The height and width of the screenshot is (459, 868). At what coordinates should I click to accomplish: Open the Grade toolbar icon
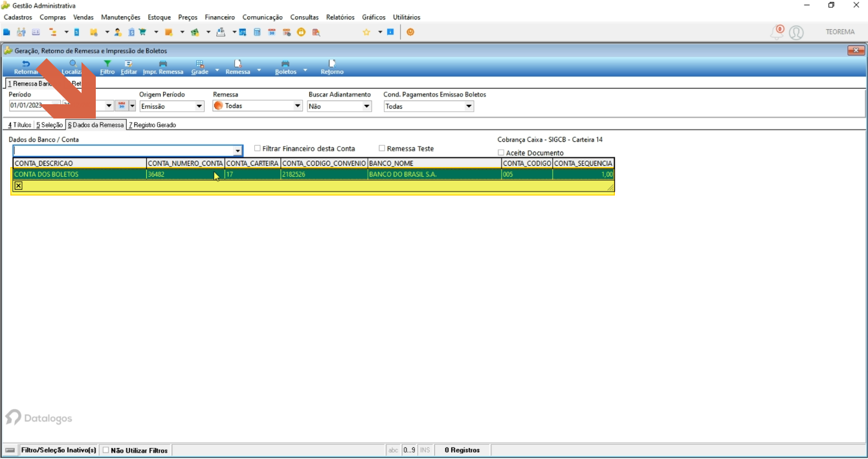click(x=200, y=64)
